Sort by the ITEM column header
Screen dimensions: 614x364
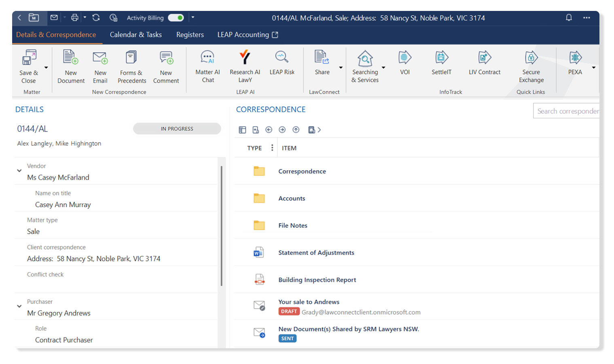click(x=289, y=148)
